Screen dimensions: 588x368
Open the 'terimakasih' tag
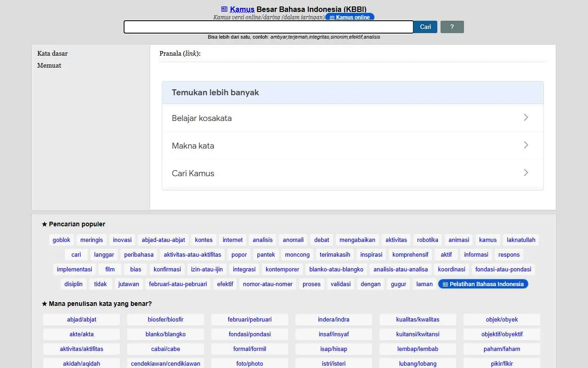click(x=335, y=254)
